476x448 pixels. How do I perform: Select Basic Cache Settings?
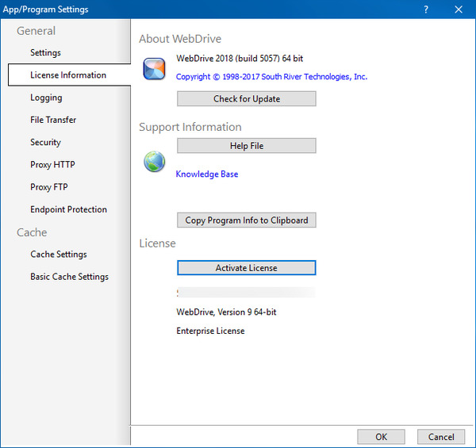click(x=69, y=277)
